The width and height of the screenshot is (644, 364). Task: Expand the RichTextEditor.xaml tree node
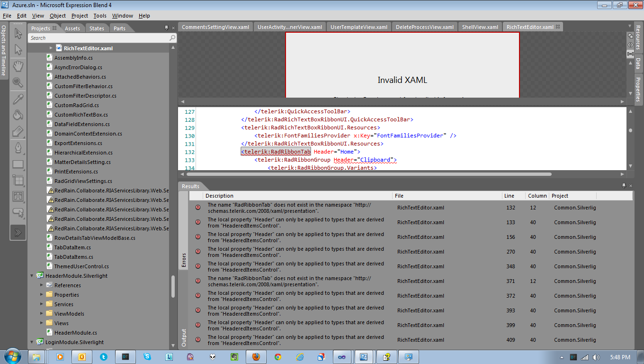[x=51, y=48]
